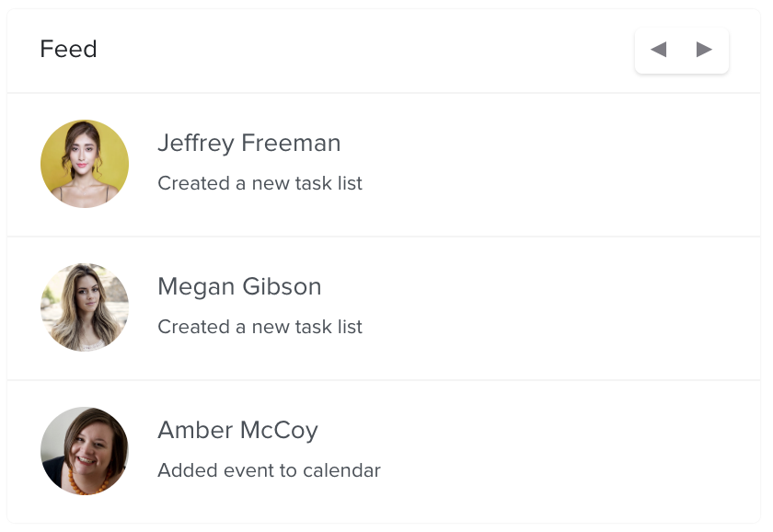Select the Jeffrey Freeman name link
The image size is (773, 532).
click(249, 144)
